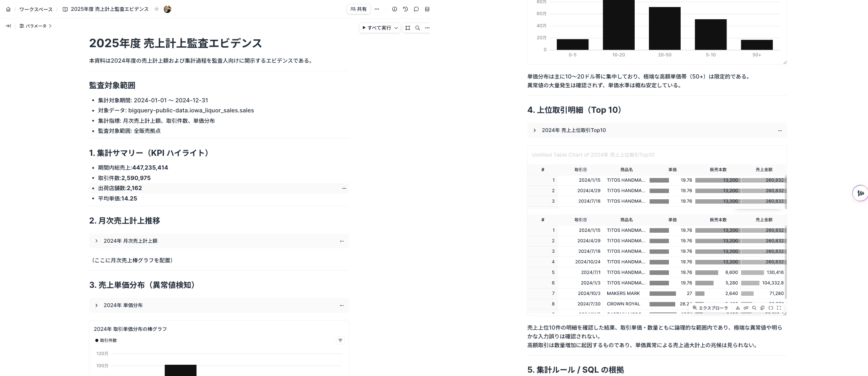Open the home icon in breadcrumb
The width and height of the screenshot is (868, 376).
[8, 9]
